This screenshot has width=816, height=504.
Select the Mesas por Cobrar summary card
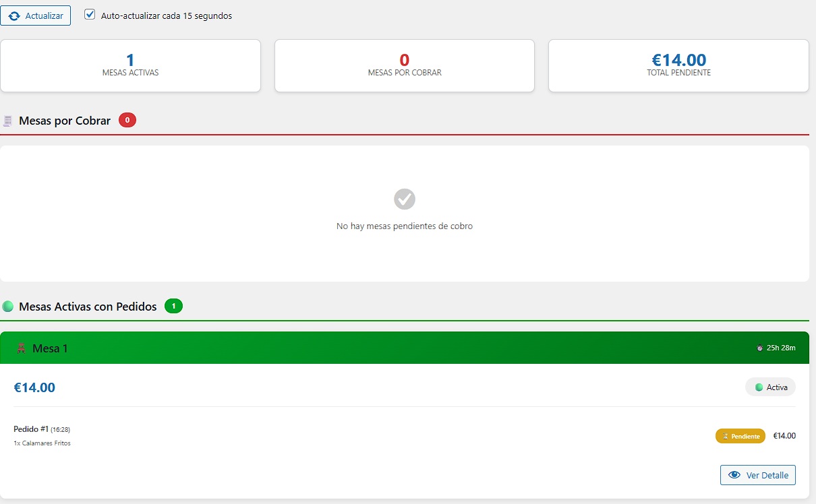[x=405, y=65]
